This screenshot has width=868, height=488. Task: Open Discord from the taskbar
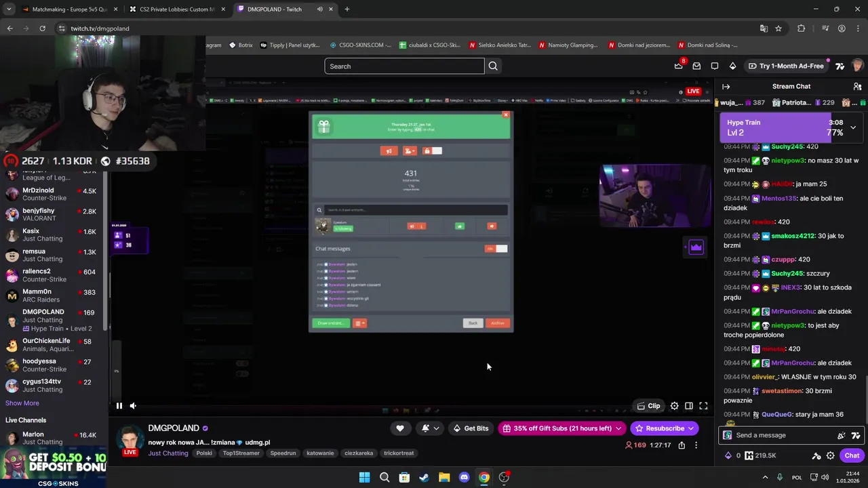coord(464,477)
